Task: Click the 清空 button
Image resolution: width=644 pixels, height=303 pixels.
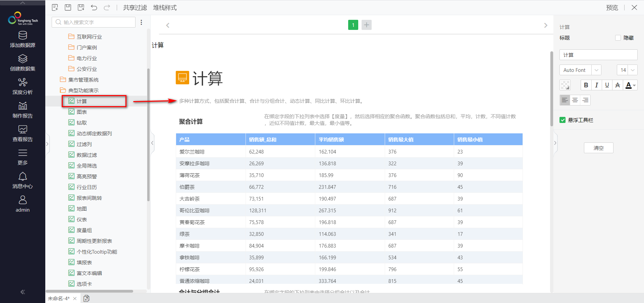Action: point(598,148)
